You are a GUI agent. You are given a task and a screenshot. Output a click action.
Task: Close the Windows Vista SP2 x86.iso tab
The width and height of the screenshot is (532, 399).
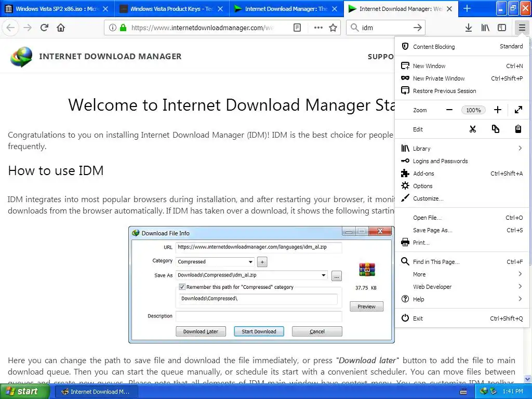(105, 9)
